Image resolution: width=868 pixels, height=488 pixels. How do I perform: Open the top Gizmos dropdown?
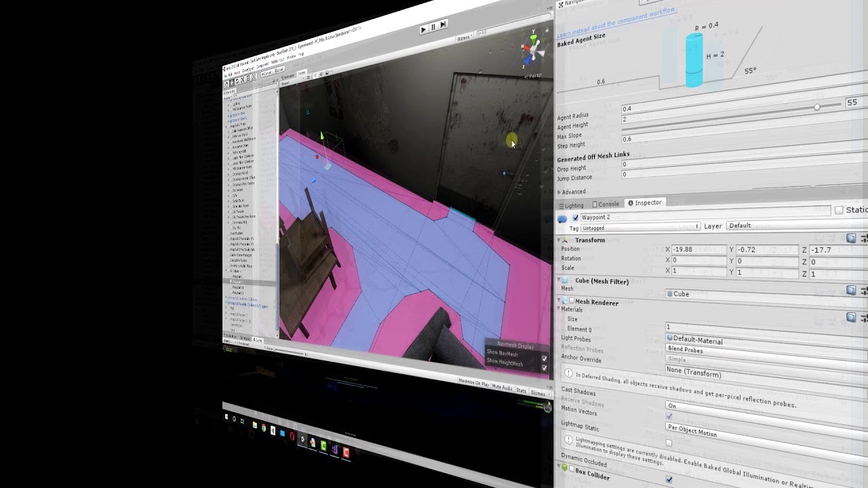[464, 38]
